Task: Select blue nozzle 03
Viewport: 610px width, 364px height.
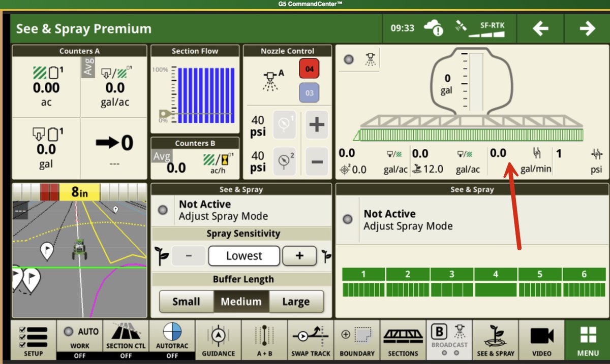Action: [x=309, y=93]
